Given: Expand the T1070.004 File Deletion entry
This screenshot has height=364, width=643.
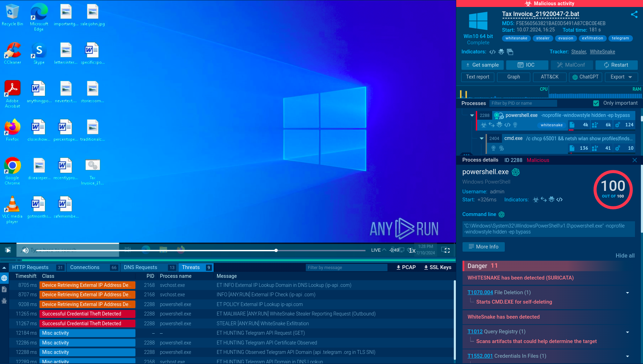Looking at the screenshot, I should point(627,293).
